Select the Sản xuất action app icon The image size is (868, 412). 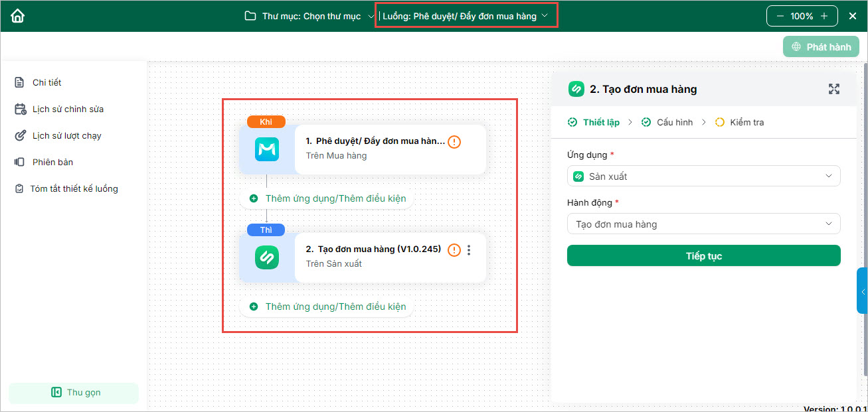coord(267,257)
